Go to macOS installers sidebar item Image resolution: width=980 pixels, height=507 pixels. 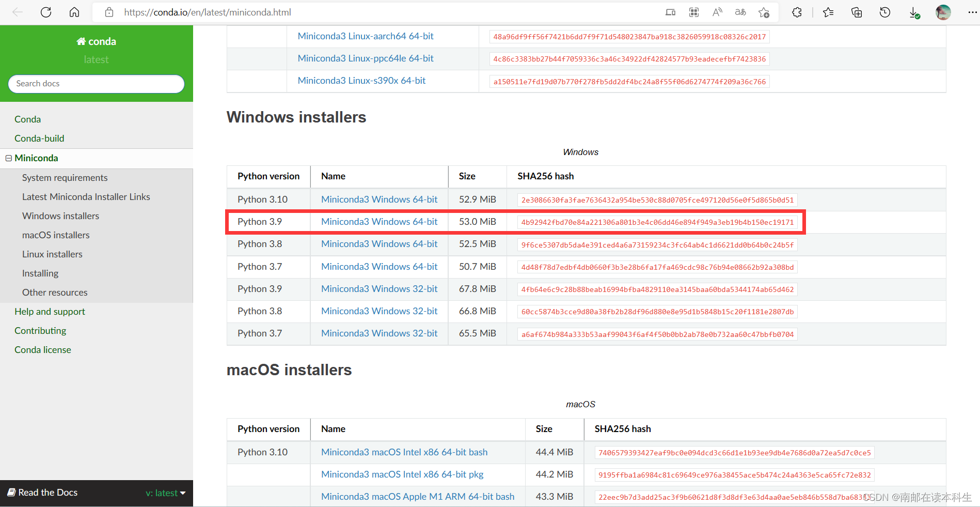pos(56,235)
